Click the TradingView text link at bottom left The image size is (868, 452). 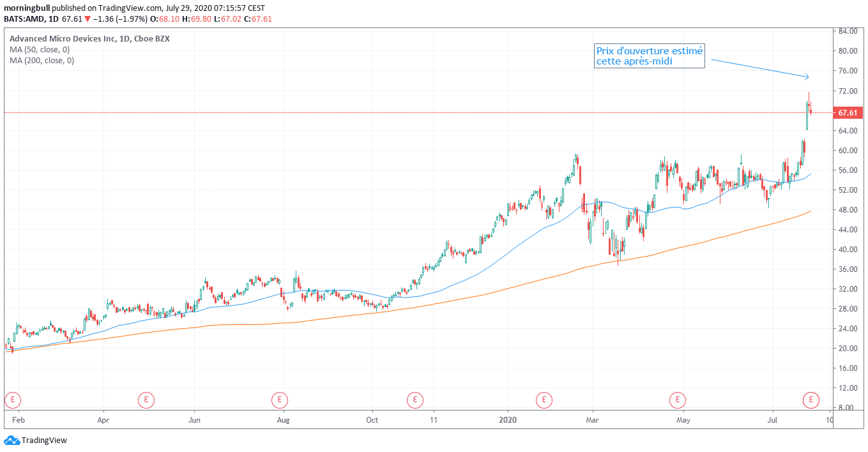(x=44, y=441)
